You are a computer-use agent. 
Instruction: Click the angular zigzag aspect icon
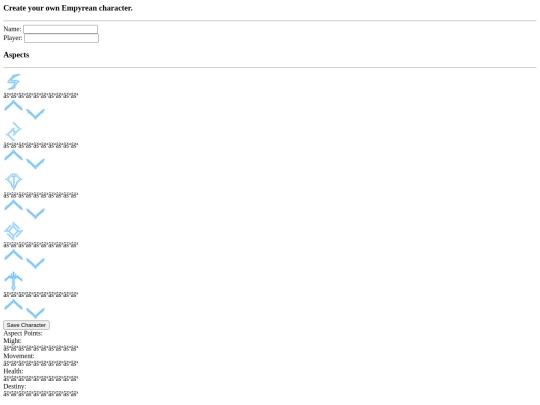[x=13, y=131]
